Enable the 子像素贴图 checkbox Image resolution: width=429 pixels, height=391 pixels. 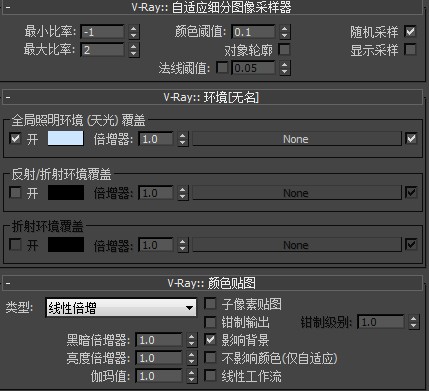pos(210,303)
